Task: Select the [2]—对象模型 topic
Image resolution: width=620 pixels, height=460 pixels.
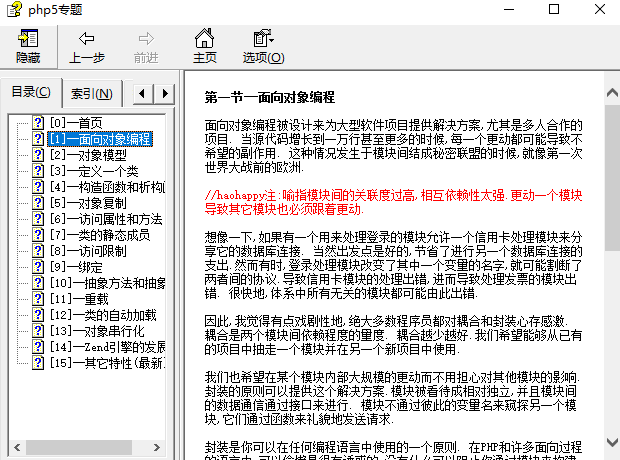Action: (x=88, y=155)
